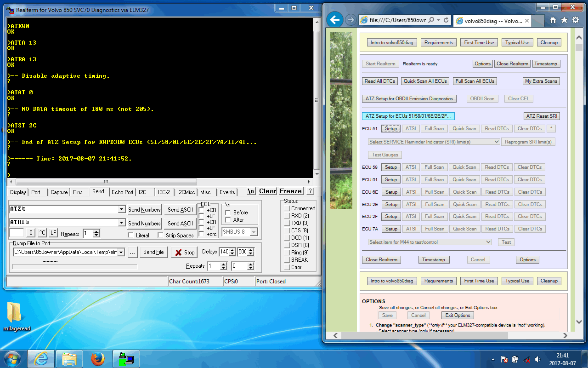Click Send File button
Image resolution: width=588 pixels, height=368 pixels.
pos(153,252)
